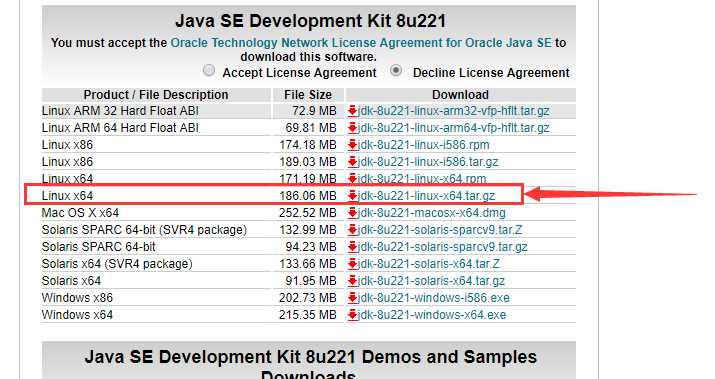Click the Product / File Description header

point(156,95)
